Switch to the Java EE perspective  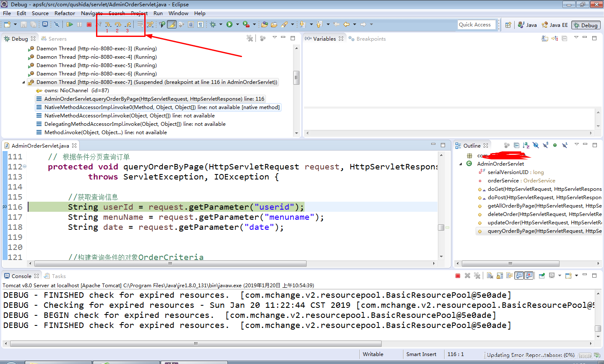pyautogui.click(x=555, y=25)
